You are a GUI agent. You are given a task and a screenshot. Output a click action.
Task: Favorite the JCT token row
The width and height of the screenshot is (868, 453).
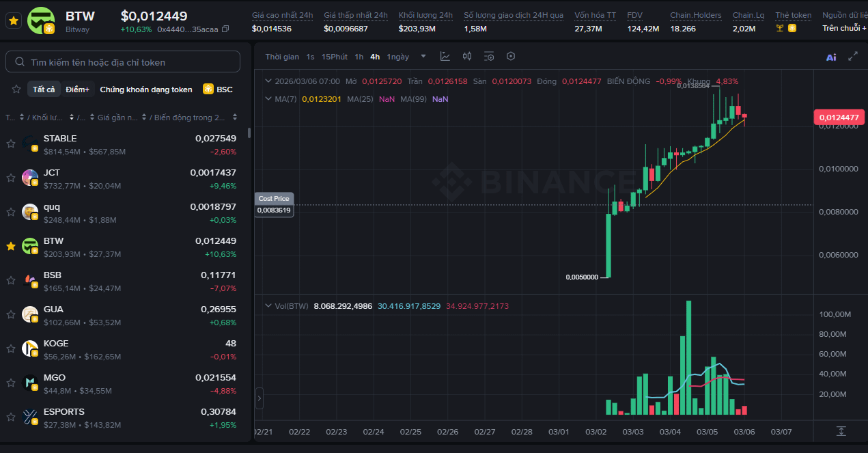pyautogui.click(x=11, y=178)
